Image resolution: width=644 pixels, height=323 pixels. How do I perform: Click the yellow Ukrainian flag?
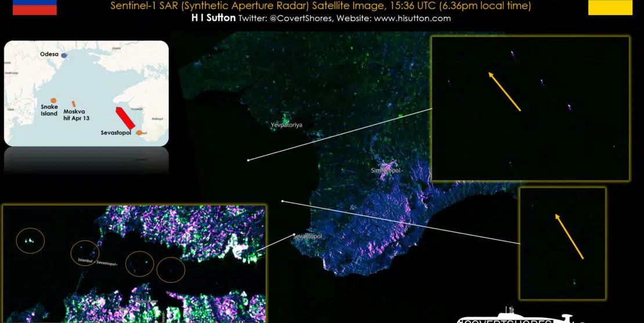click(610, 7)
